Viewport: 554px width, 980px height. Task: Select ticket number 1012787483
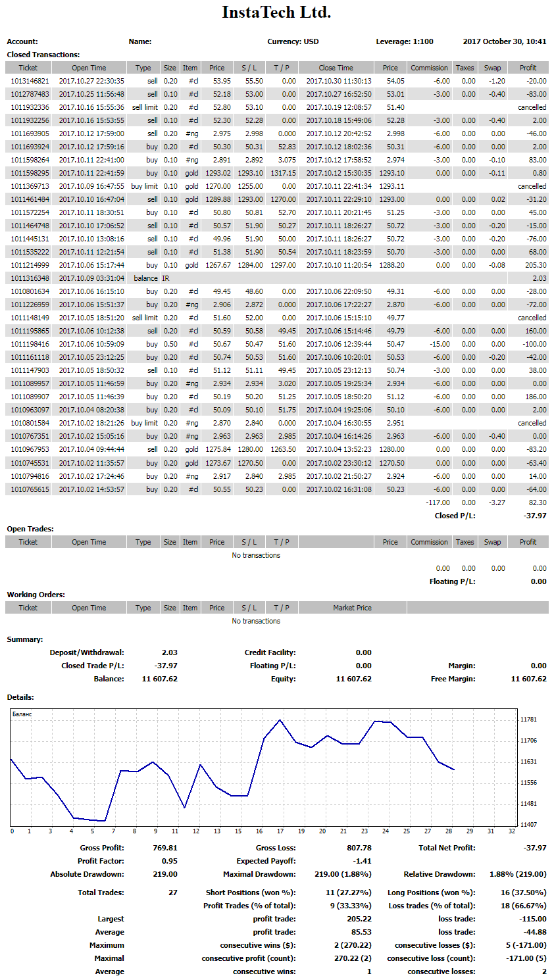point(30,94)
